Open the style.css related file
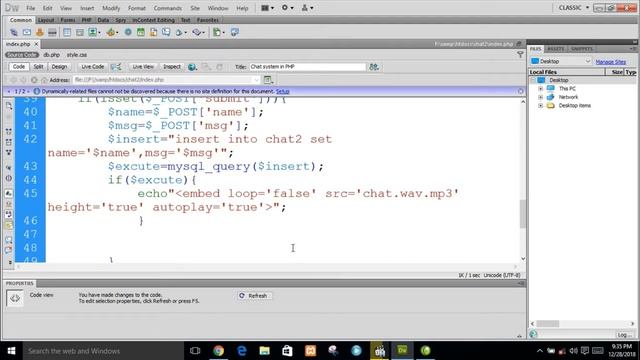The height and width of the screenshot is (360, 640). pyautogui.click(x=77, y=55)
